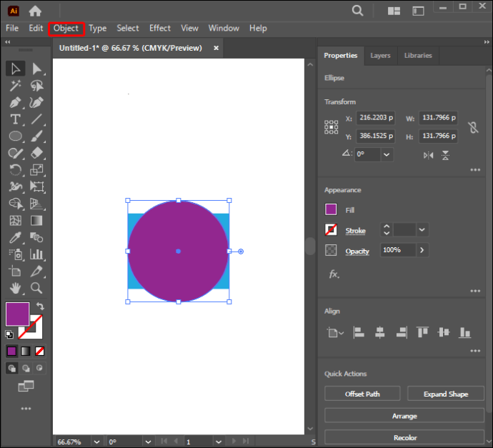The height and width of the screenshot is (448, 493).
Task: Open the Effect menu
Action: (160, 29)
